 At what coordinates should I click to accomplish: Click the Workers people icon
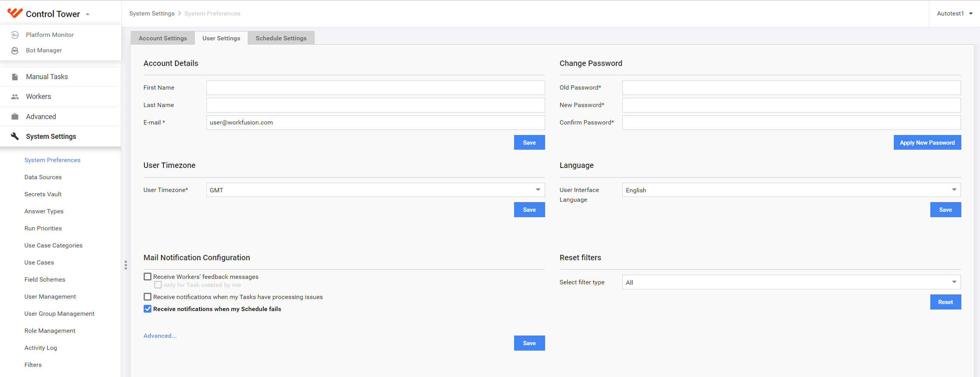[x=15, y=97]
